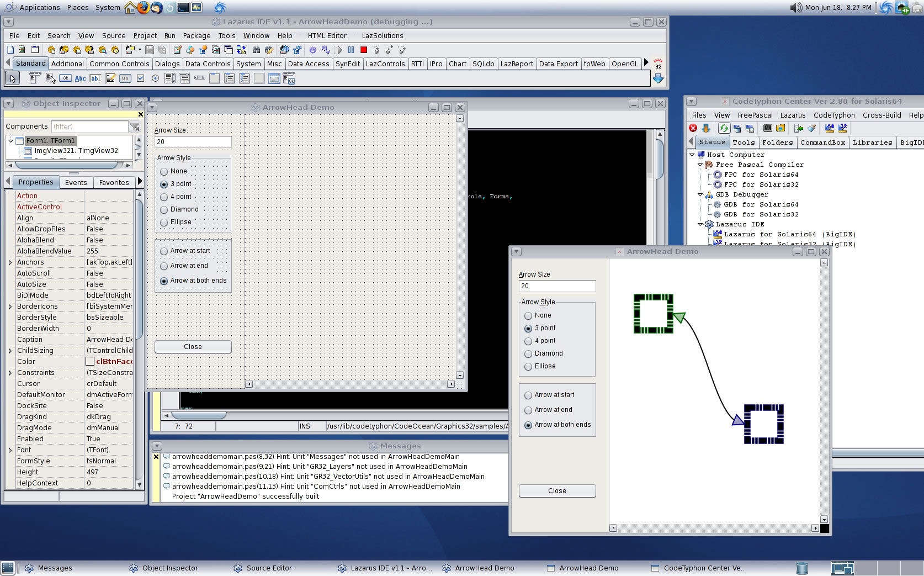The height and width of the screenshot is (576, 924).
Task: Open the Project menu in Lazarus
Action: (x=145, y=36)
